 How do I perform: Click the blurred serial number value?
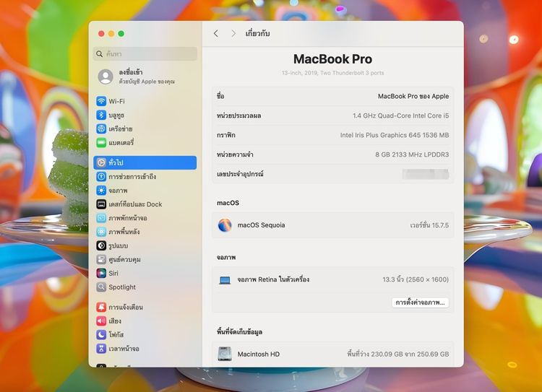[x=426, y=174]
